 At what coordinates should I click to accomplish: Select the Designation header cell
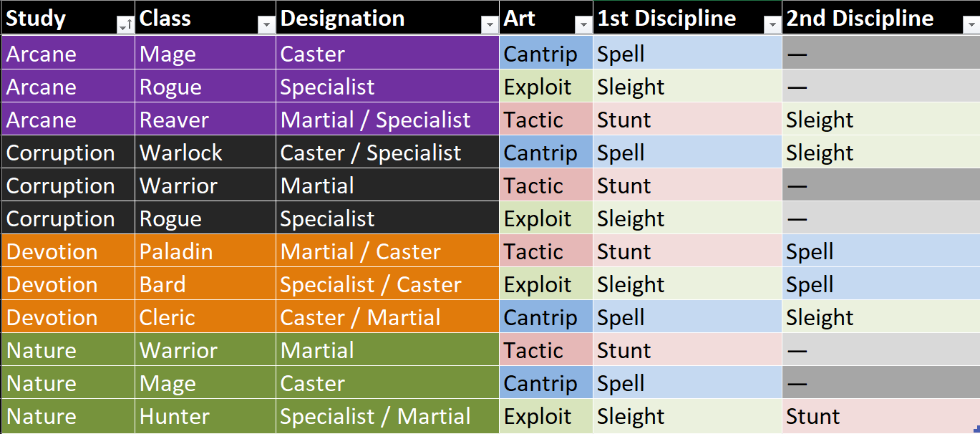coord(387,18)
